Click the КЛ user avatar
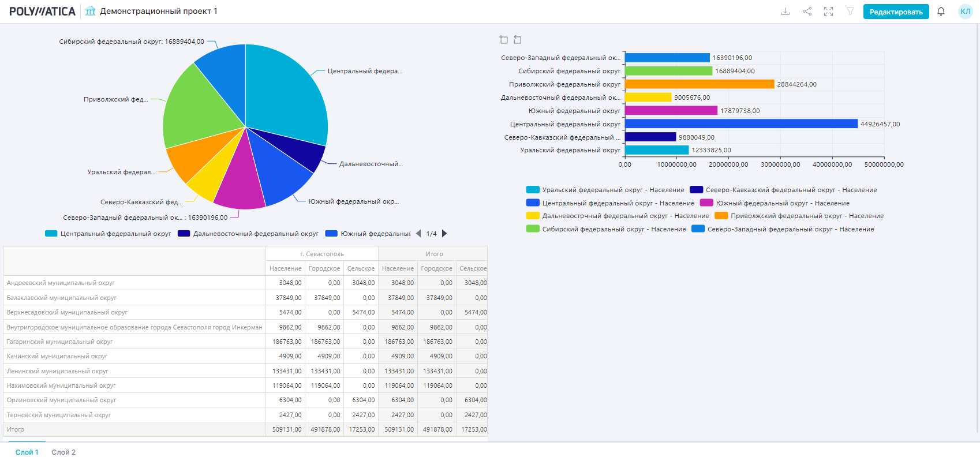 tap(965, 12)
